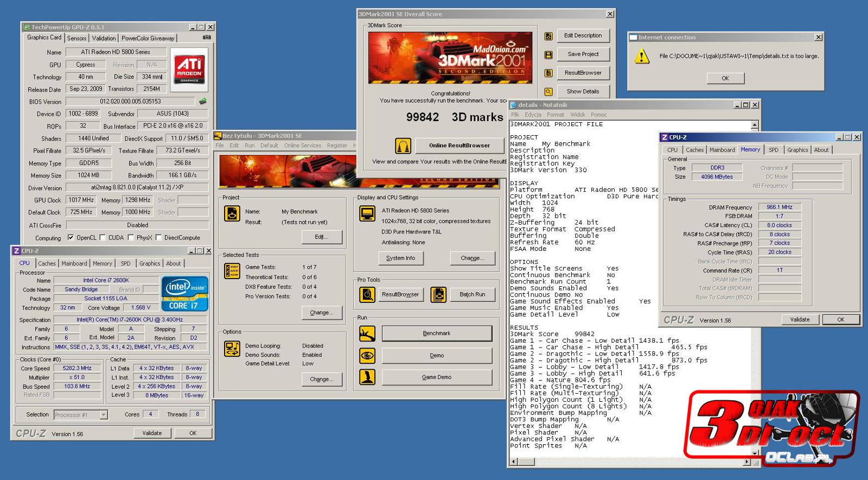Click the Display and CPU Settings monitor icon
The image size is (868, 480).
click(x=367, y=213)
